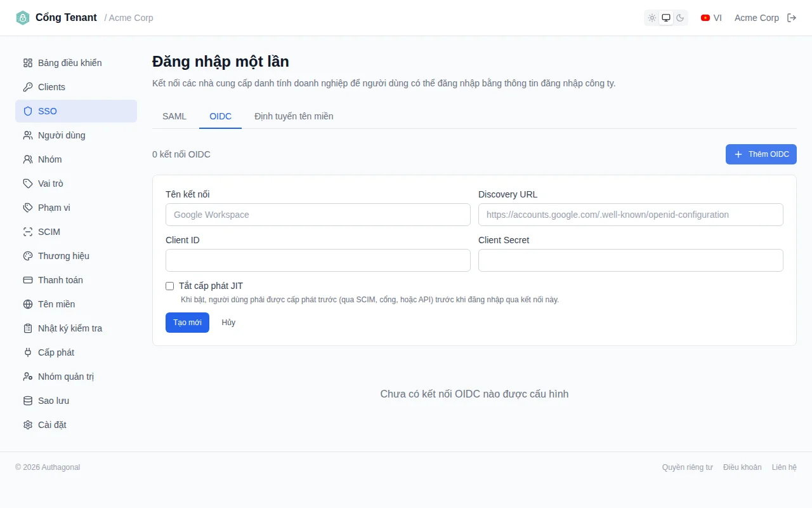Screen dimensions: 812x508
Task: Enable the Tắt cấp phát JIT checkbox
Action: 169,286
